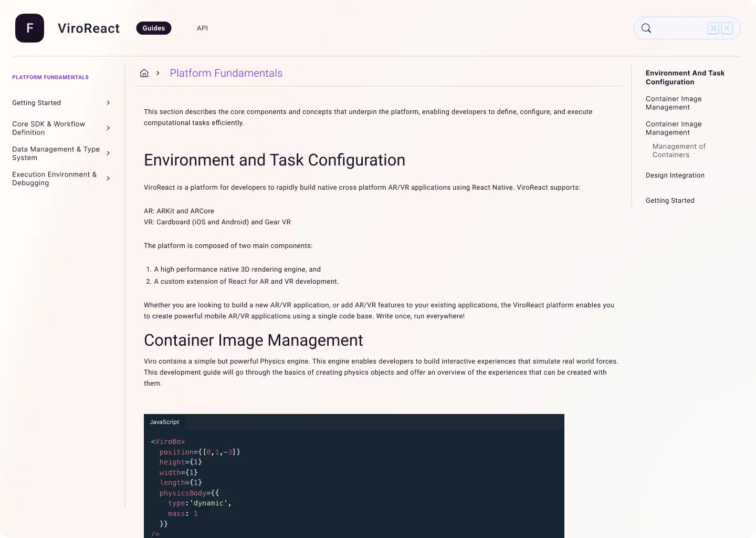Click the breadcrumb separator chevron
This screenshot has width=756, height=538.
pos(157,73)
